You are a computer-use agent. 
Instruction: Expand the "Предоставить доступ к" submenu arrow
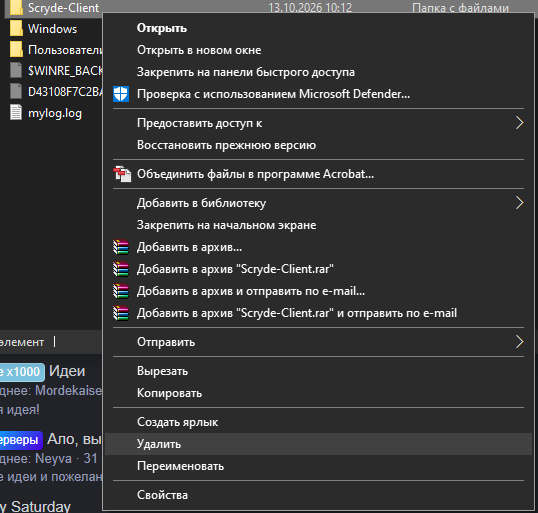tap(519, 123)
